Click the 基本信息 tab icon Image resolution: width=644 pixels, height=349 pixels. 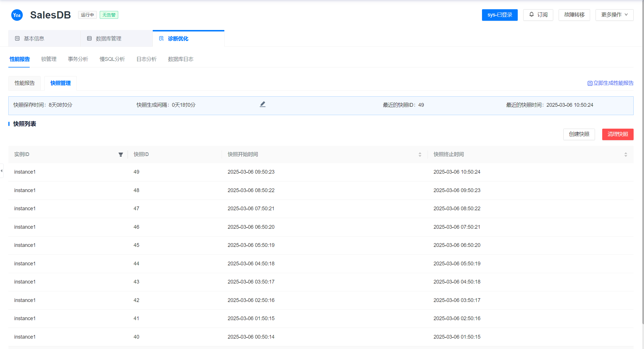tap(17, 38)
